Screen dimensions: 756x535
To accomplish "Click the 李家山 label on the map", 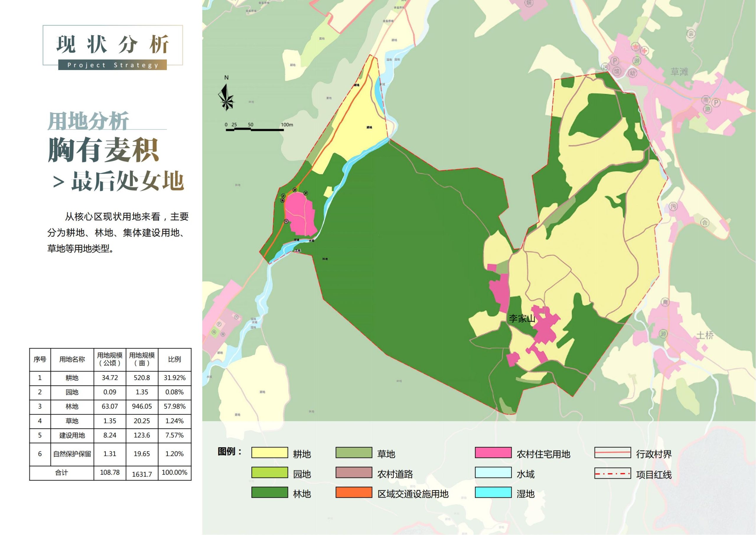I will (x=522, y=318).
